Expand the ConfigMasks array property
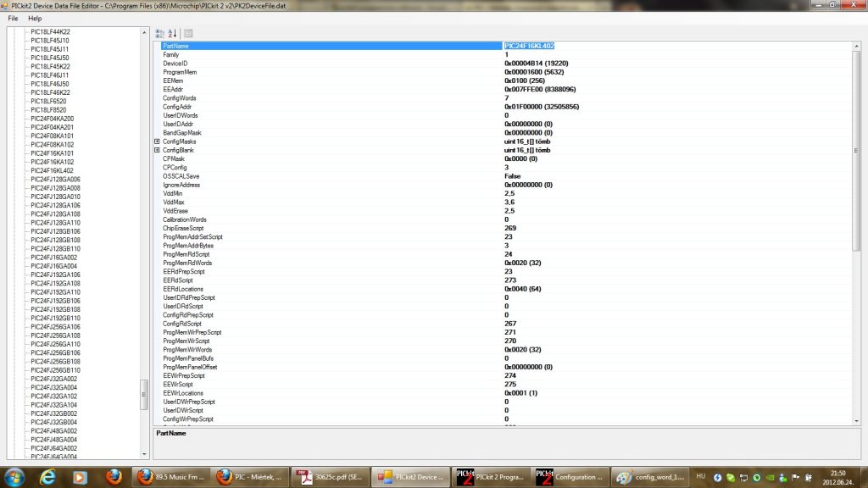The width and height of the screenshot is (868, 488). click(157, 141)
